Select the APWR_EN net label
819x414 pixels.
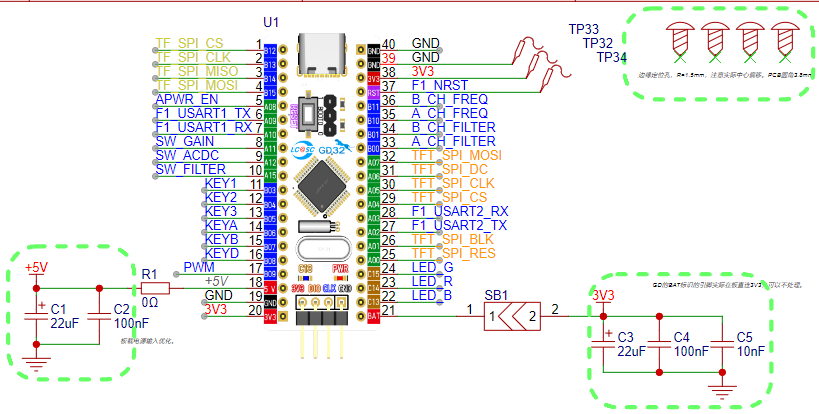(187, 99)
